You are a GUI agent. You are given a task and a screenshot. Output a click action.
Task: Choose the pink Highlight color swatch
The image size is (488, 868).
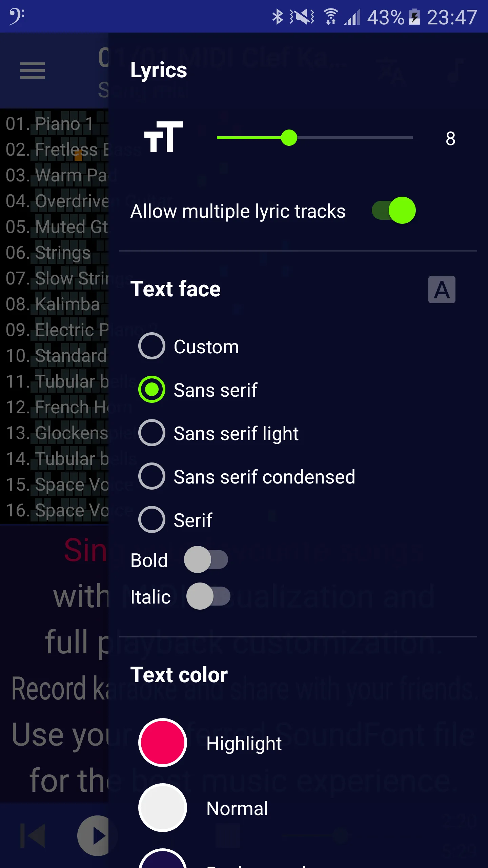click(x=162, y=742)
